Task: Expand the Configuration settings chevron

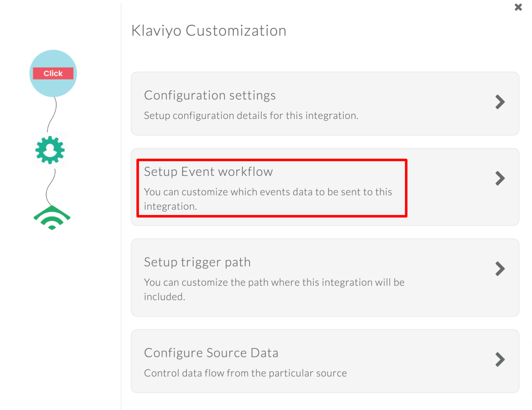Action: 500,102
